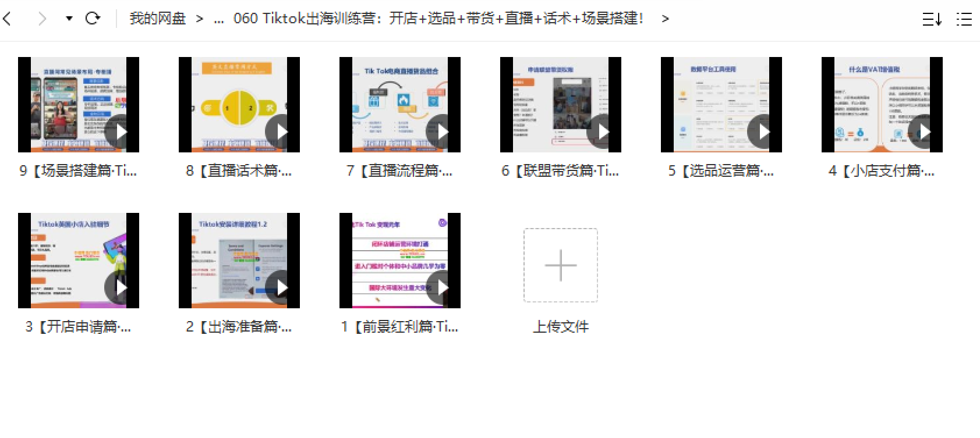
Task: Play video 1 前景红利篇 via play icon
Action: tap(441, 288)
